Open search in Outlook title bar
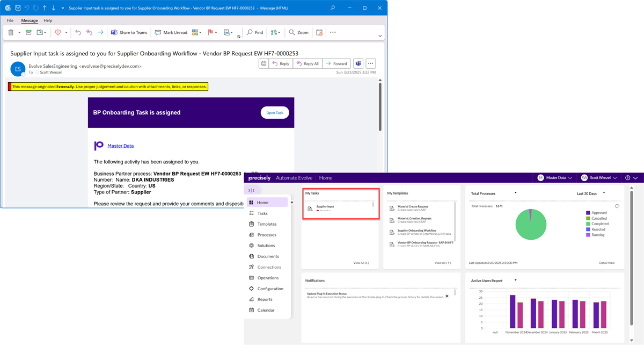This screenshot has width=644, height=345. [x=333, y=8]
